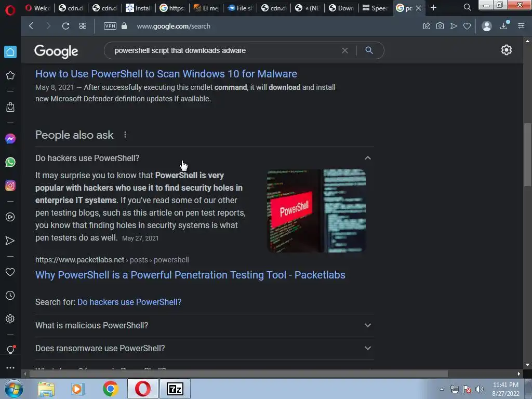The height and width of the screenshot is (399, 532).
Task: Click the site padlock security icon
Action: pyautogui.click(x=124, y=26)
